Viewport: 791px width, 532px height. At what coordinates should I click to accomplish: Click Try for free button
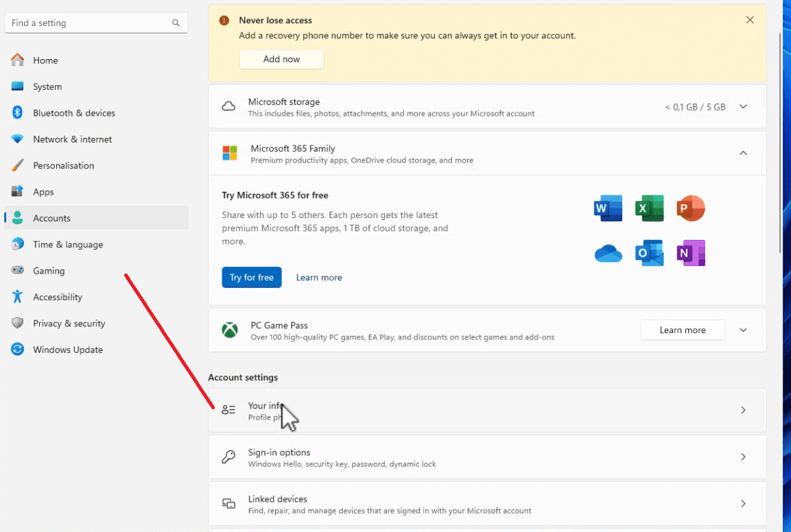click(252, 278)
